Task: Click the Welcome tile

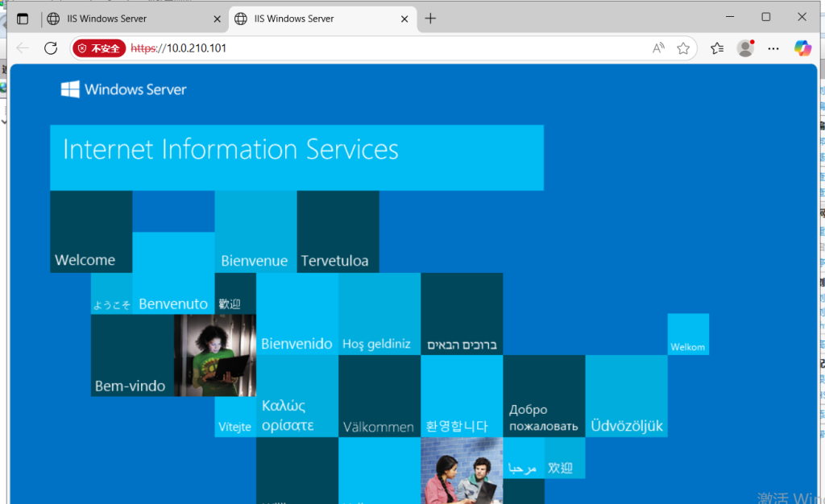Action: [91, 232]
